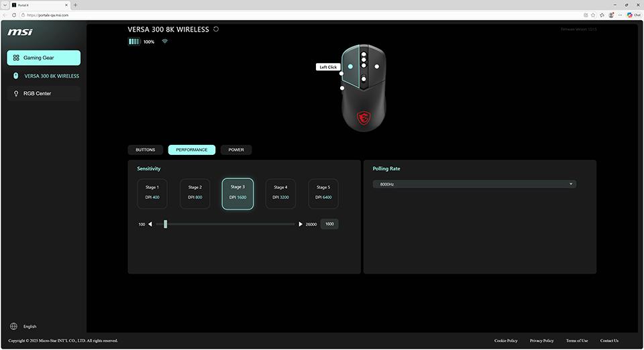Image resolution: width=644 pixels, height=350 pixels.
Task: Open the browser favorites list icon
Action: 602,15
